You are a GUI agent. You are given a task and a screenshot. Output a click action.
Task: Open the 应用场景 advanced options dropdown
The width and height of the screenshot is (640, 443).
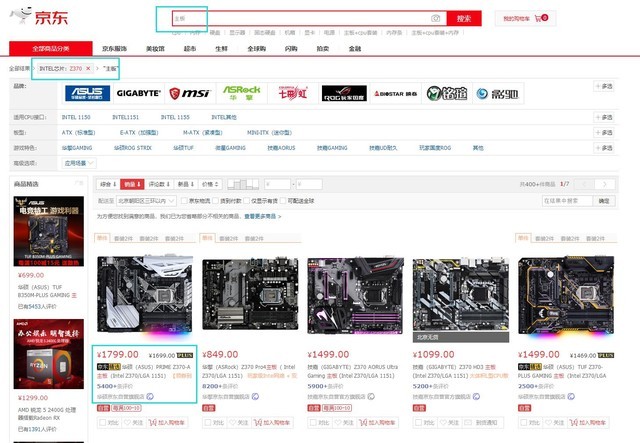pyautogui.click(x=79, y=163)
